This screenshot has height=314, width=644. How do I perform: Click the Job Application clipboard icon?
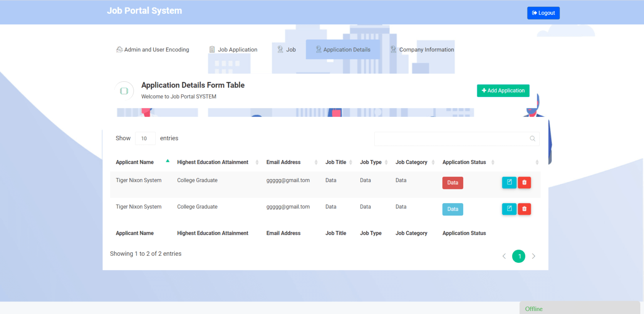point(212,49)
